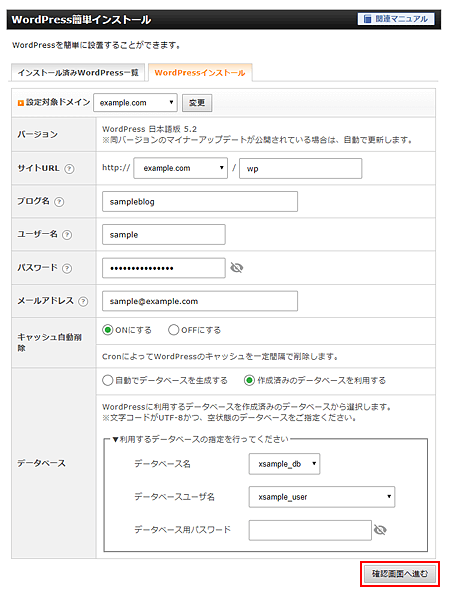Image resolution: width=450 pixels, height=597 pixels.
Task: Toggle password visibility eye icon for パスワード
Action: click(237, 268)
